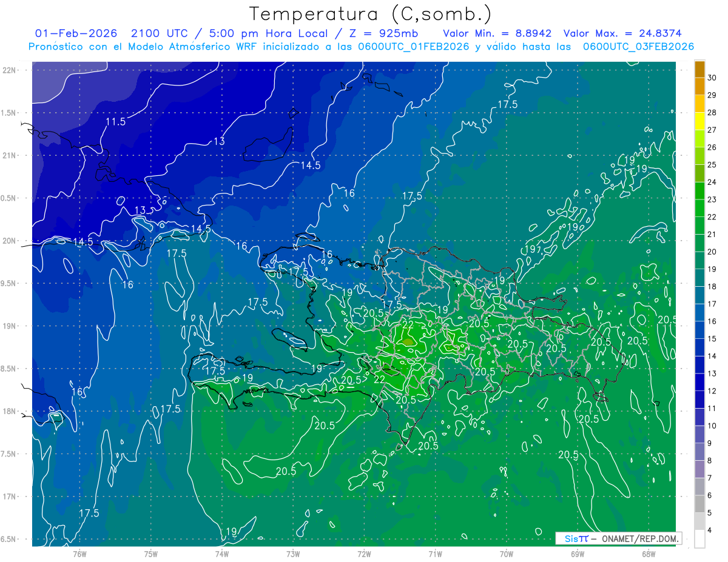The image size is (728, 562).
Task: Click the "71W" longitude axis label
Action: point(435,554)
